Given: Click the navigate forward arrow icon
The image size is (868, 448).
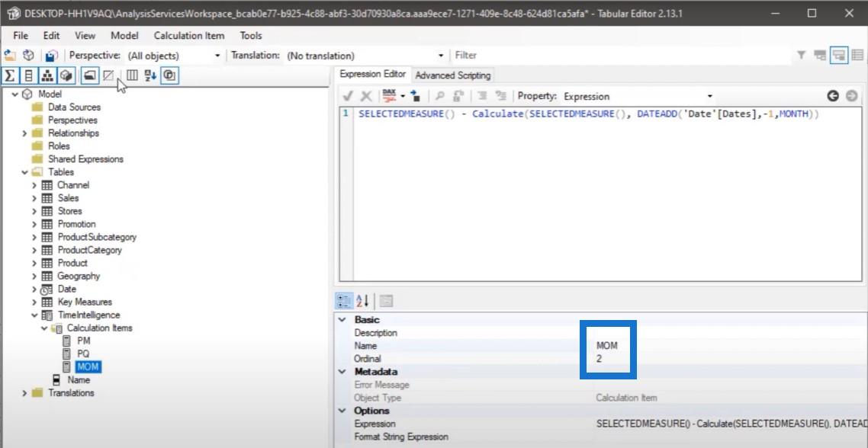Looking at the screenshot, I should (x=851, y=96).
